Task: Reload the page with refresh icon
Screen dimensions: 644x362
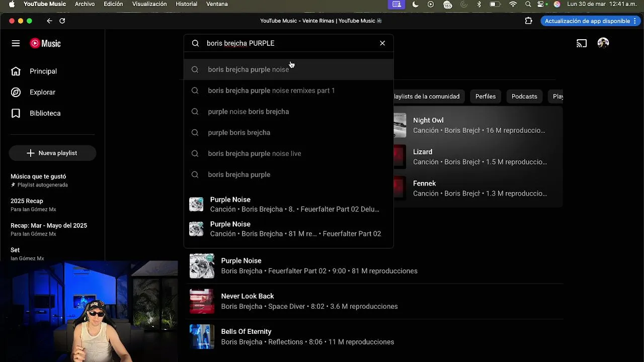Action: click(62, 21)
